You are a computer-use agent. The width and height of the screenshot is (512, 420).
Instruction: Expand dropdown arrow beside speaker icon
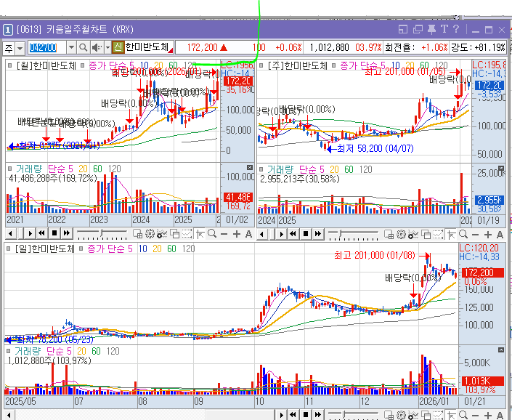[107, 48]
